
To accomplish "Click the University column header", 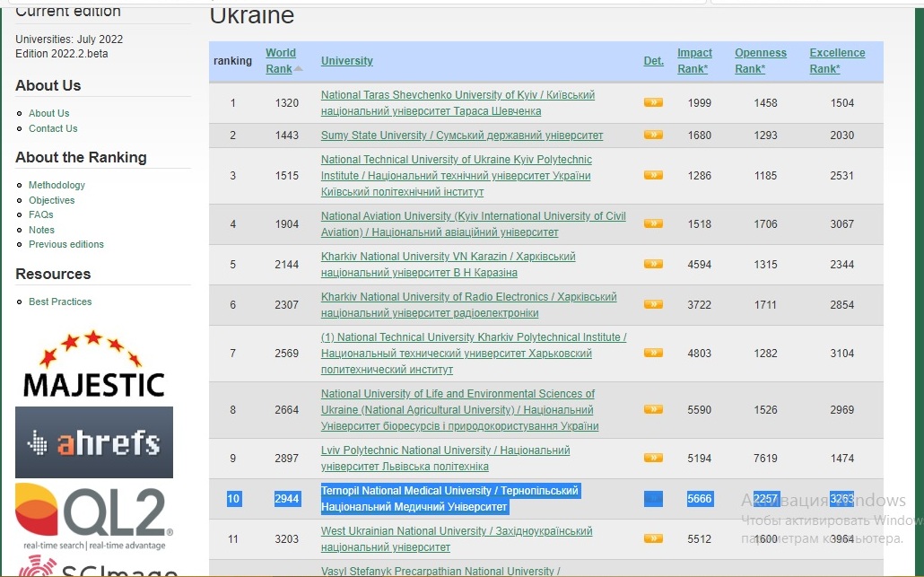I will [x=347, y=61].
